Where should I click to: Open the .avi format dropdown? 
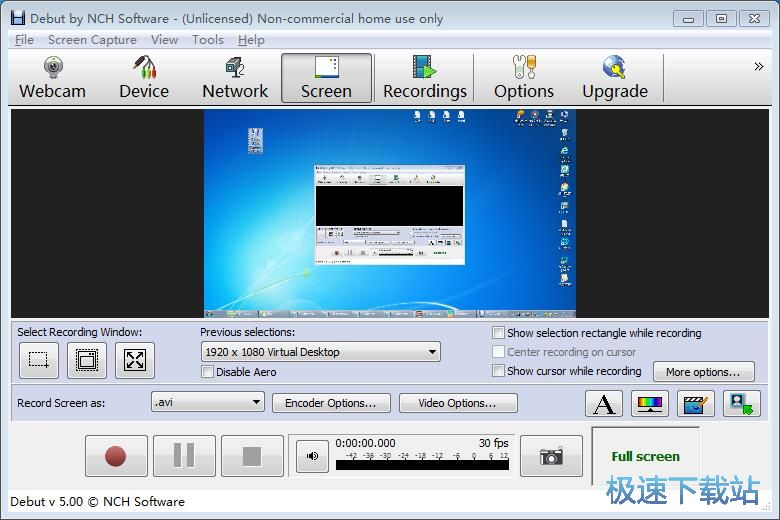click(207, 402)
